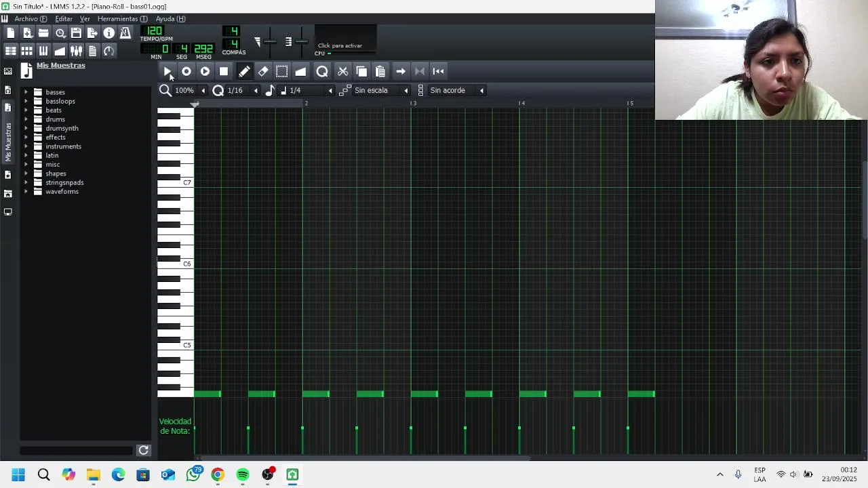The width and height of the screenshot is (868, 488).
Task: Open the Herramientas menu
Action: click(122, 18)
